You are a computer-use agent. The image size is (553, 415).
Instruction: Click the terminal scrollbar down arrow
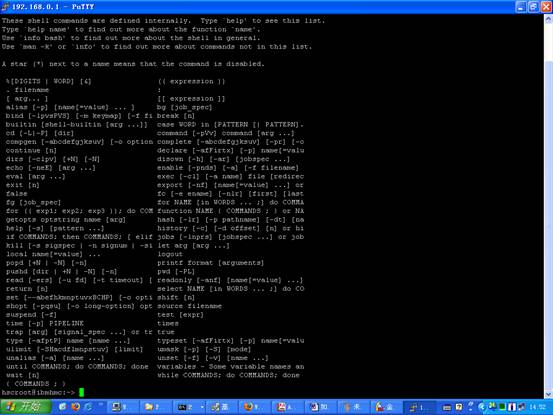click(548, 394)
